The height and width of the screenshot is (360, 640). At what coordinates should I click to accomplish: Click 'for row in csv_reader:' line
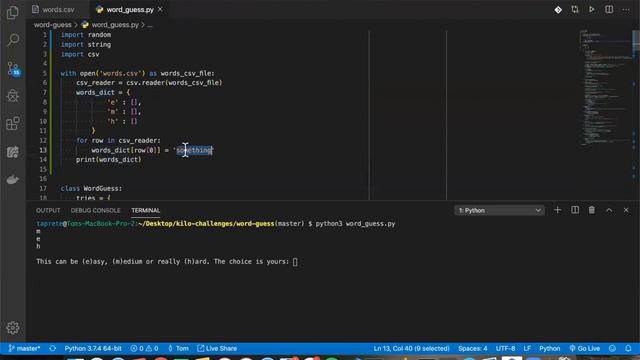pyautogui.click(x=118, y=140)
